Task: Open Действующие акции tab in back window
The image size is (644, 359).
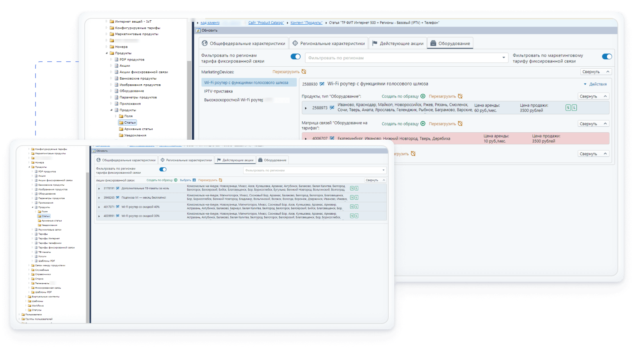Action: [x=397, y=43]
